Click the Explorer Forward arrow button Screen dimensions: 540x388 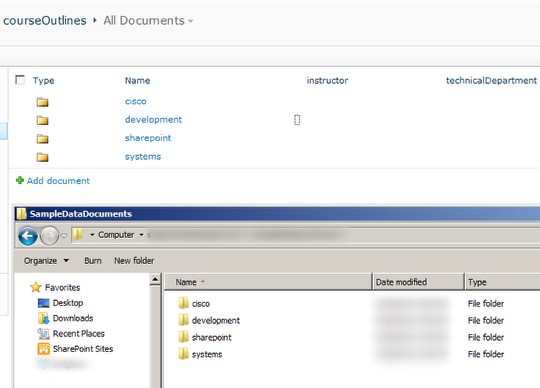[50, 236]
